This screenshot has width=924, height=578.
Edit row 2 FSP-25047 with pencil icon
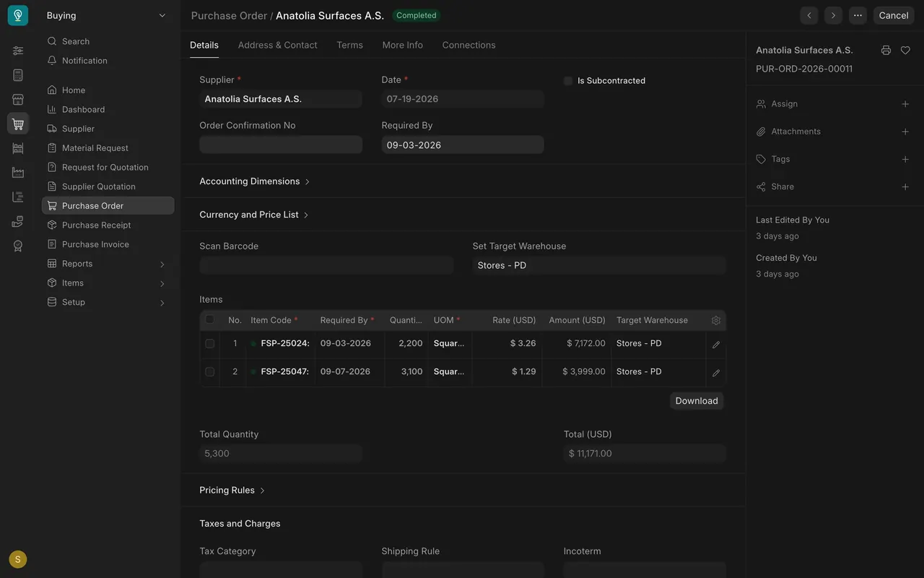pos(716,373)
